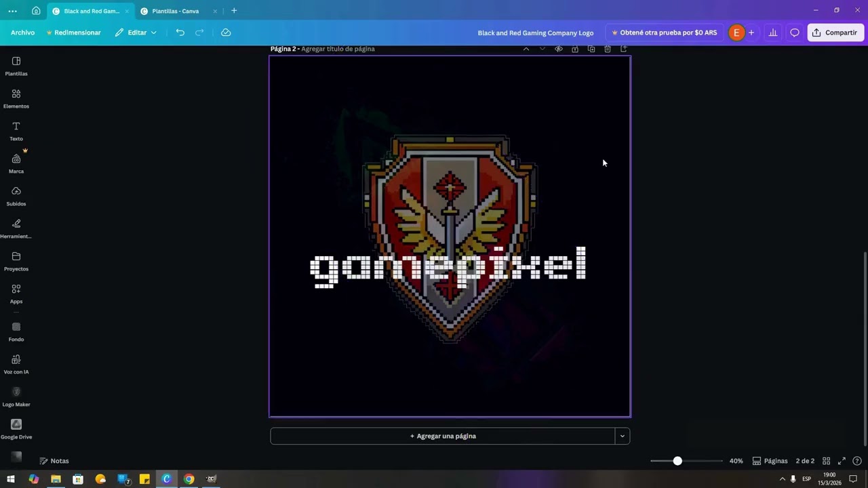Enter fullscreen presentation mode
This screenshot has height=488, width=868.
point(842,461)
